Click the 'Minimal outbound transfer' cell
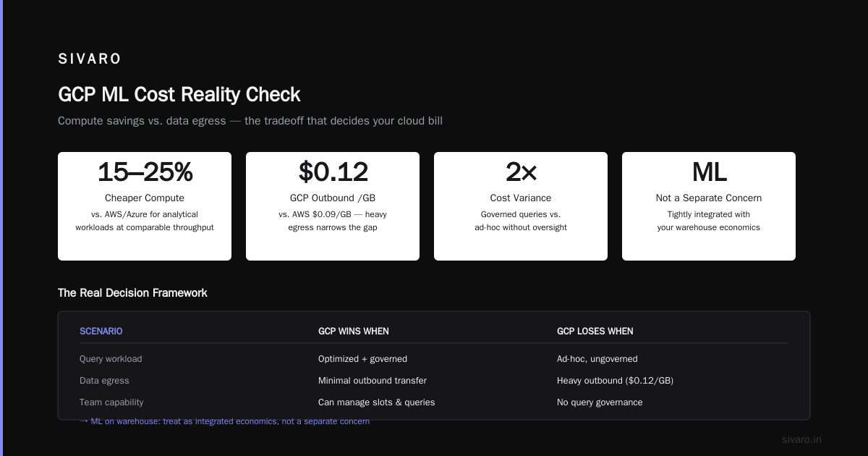This screenshot has height=456, width=868. click(373, 381)
